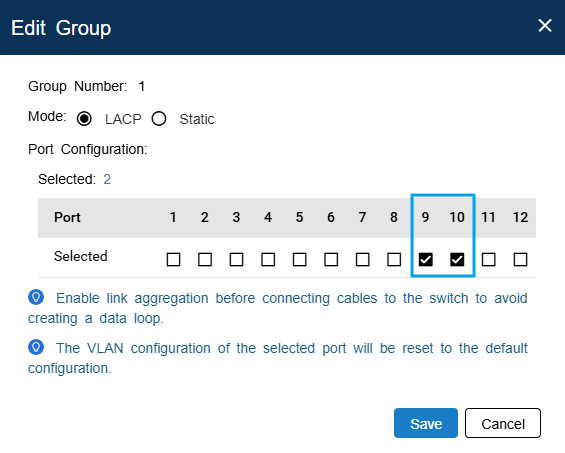This screenshot has width=565, height=453.
Task: Select Static mode radio button
Action: pyautogui.click(x=159, y=118)
